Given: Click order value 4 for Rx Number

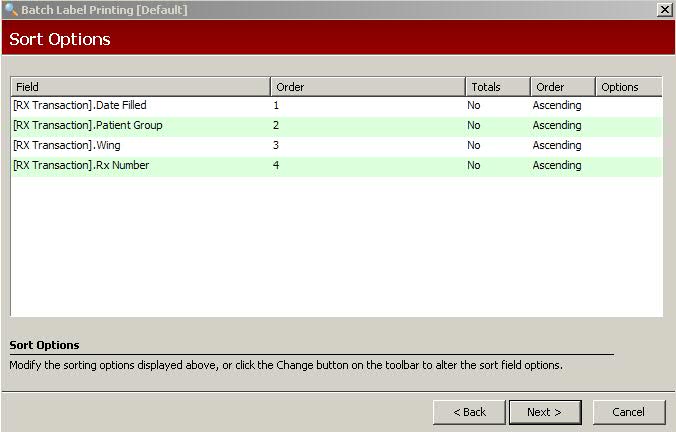Looking at the screenshot, I should pyautogui.click(x=276, y=166).
